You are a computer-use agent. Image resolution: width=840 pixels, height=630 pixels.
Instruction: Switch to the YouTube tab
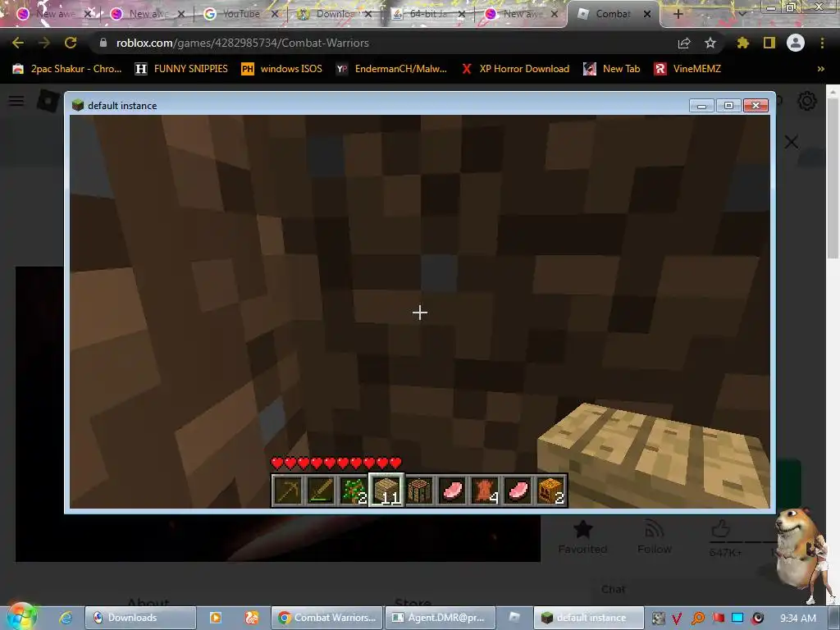[242, 14]
